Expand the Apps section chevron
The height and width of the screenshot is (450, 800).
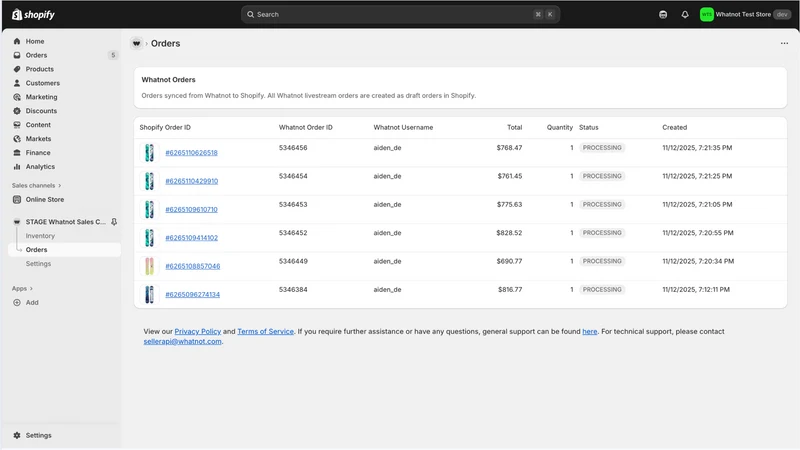point(31,289)
